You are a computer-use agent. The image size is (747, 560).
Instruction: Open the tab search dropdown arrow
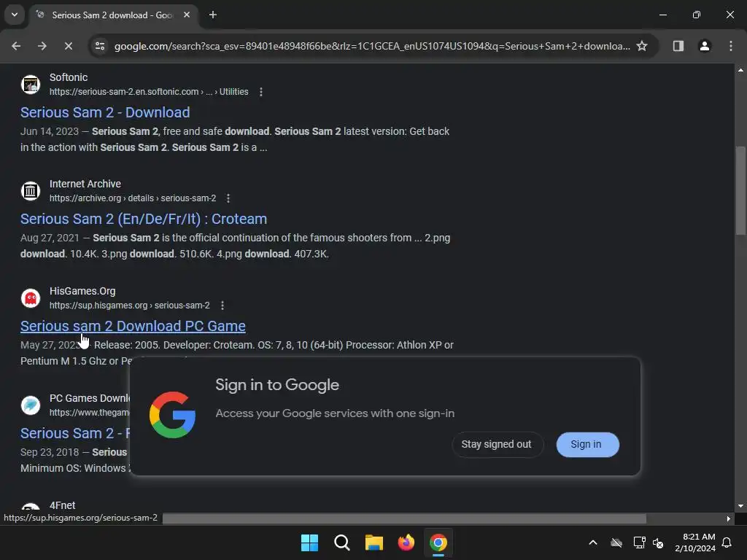pos(15,15)
